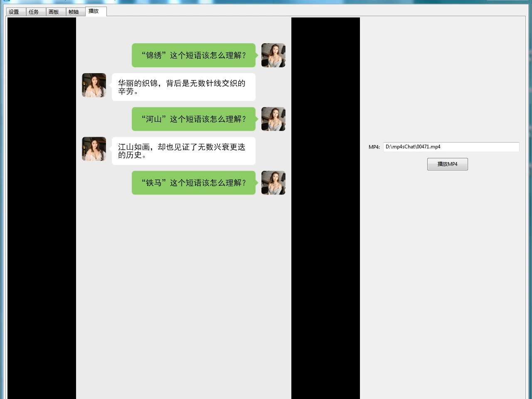Select the 画板 tab
Viewport: 532px width, 399px height.
[x=56, y=12]
